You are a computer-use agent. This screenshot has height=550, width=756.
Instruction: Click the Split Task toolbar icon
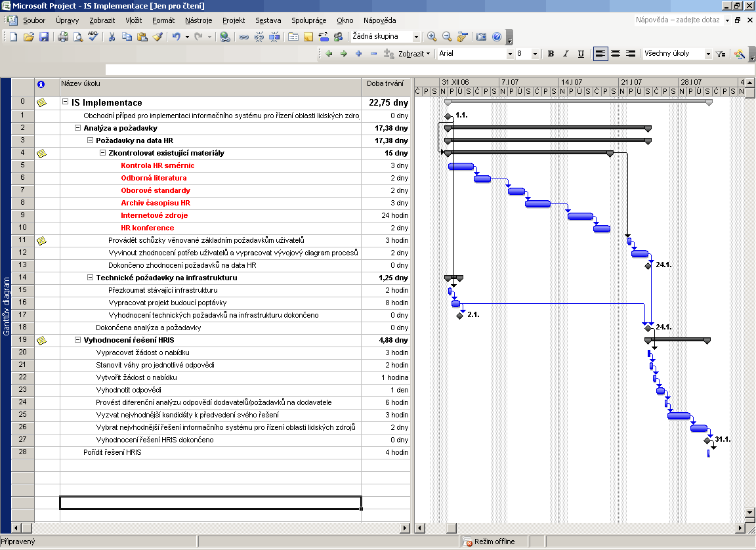274,37
